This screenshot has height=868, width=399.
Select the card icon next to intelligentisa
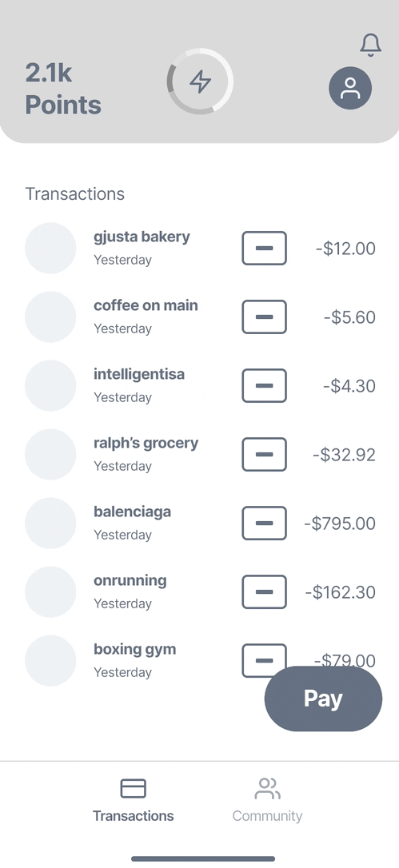tap(265, 385)
